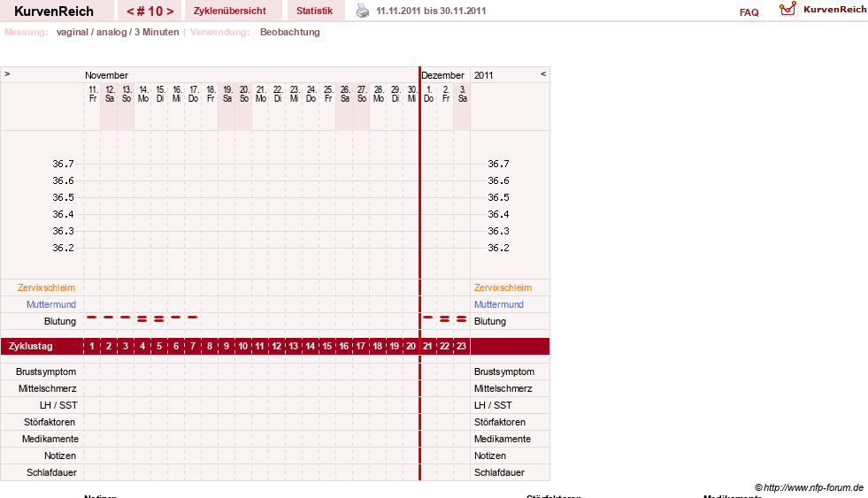This screenshot has height=498, width=868.
Task: Expand chart with the '>' arrow at left
Action: (x=7, y=73)
